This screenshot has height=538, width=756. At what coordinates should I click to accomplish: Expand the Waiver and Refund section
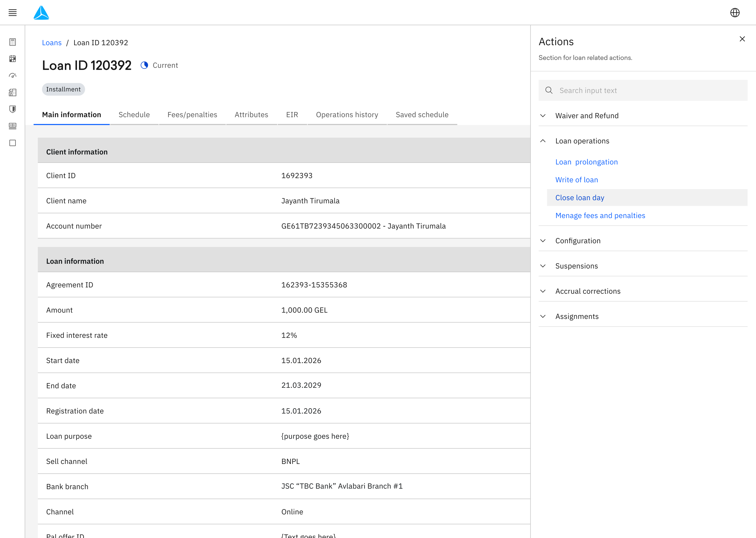click(643, 116)
